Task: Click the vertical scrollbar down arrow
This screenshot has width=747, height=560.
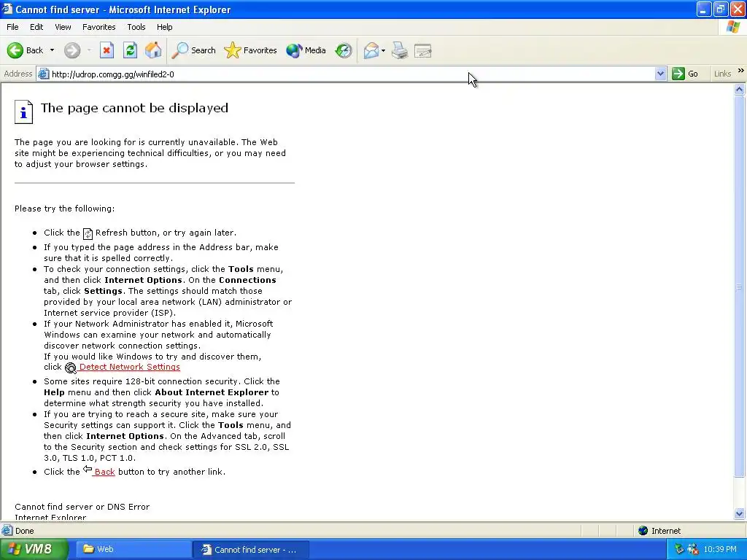Action: coord(740,513)
